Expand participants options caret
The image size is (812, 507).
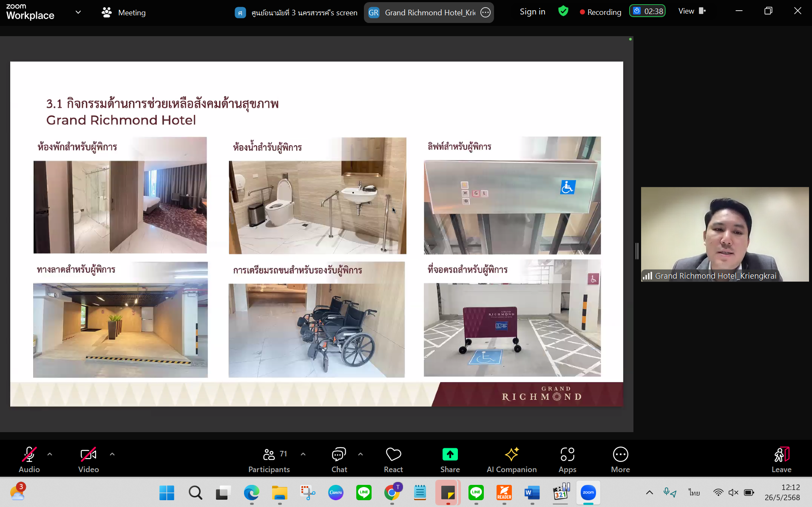(303, 454)
